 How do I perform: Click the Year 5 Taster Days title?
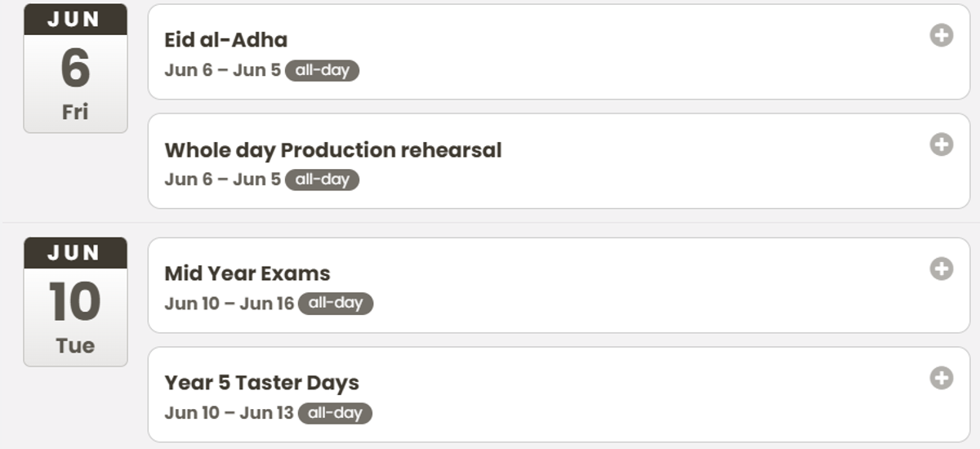click(262, 383)
